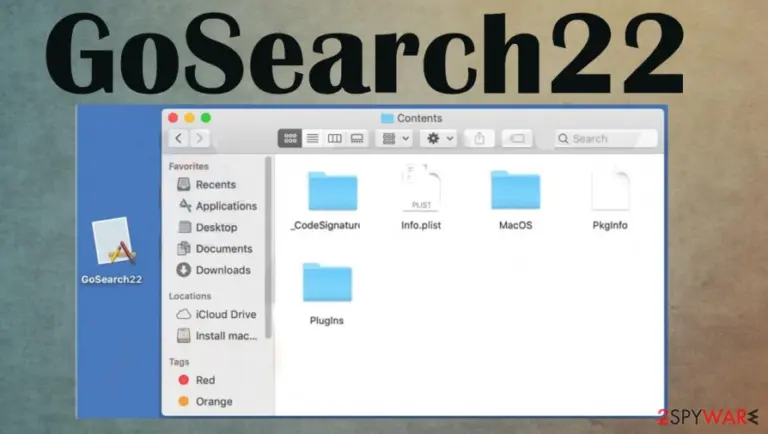Image resolution: width=768 pixels, height=434 pixels.
Task: Open the gear action menu
Action: [x=439, y=139]
